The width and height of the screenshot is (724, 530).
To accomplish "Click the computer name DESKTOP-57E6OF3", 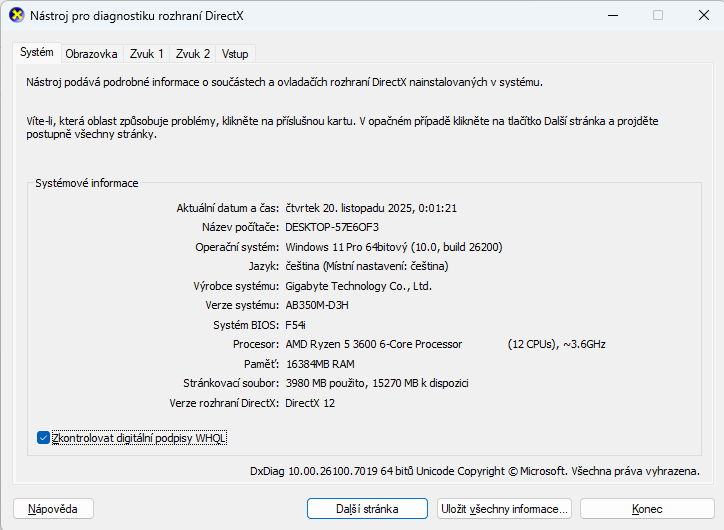I will pos(332,227).
